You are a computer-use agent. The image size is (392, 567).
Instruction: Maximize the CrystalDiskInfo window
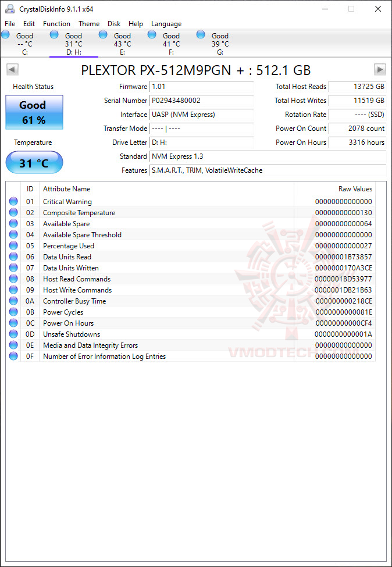coord(351,9)
